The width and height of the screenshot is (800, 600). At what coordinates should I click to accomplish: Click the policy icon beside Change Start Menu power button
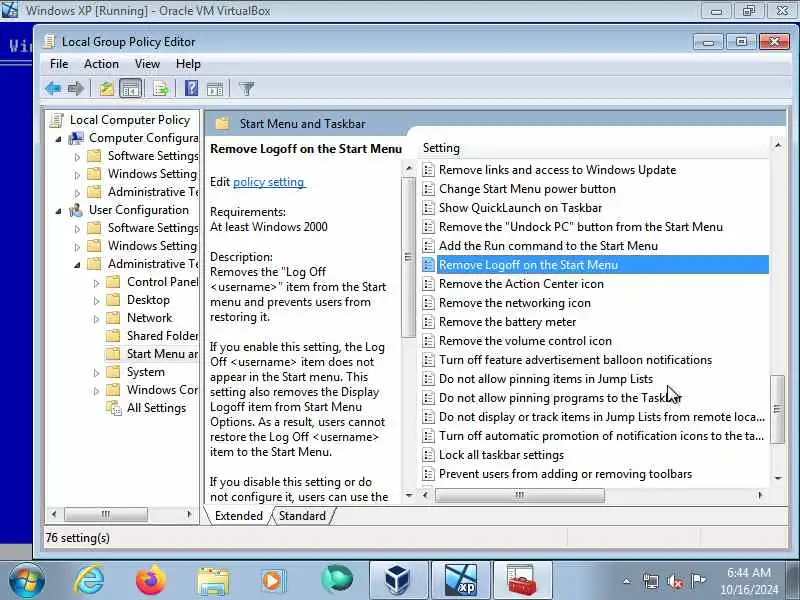429,189
